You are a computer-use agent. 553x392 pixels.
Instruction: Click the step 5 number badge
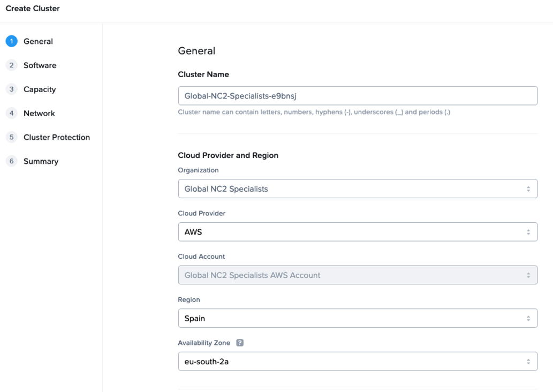coord(11,138)
